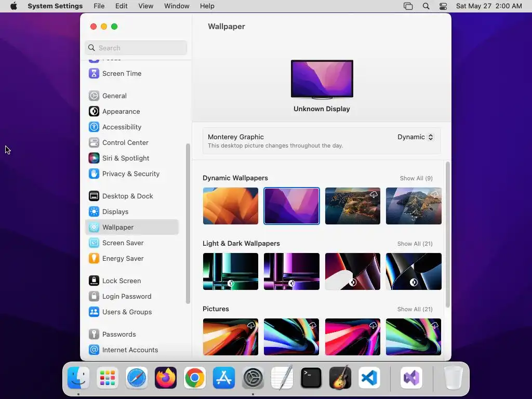The width and height of the screenshot is (532, 399).
Task: Open Login Password lock icon
Action: (94, 297)
